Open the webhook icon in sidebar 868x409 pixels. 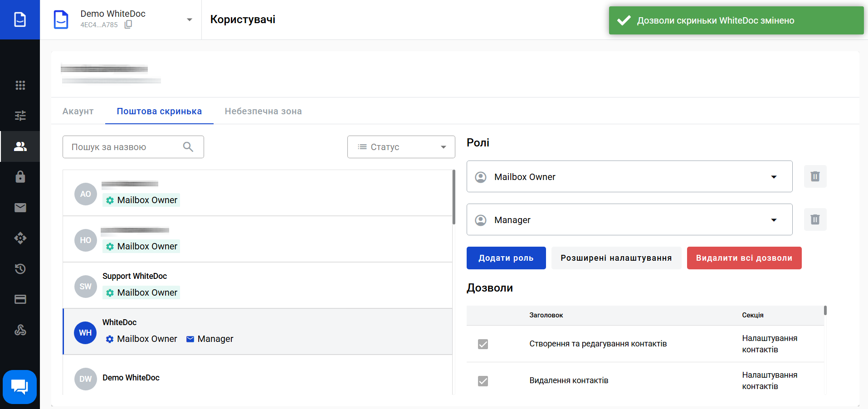click(x=20, y=330)
